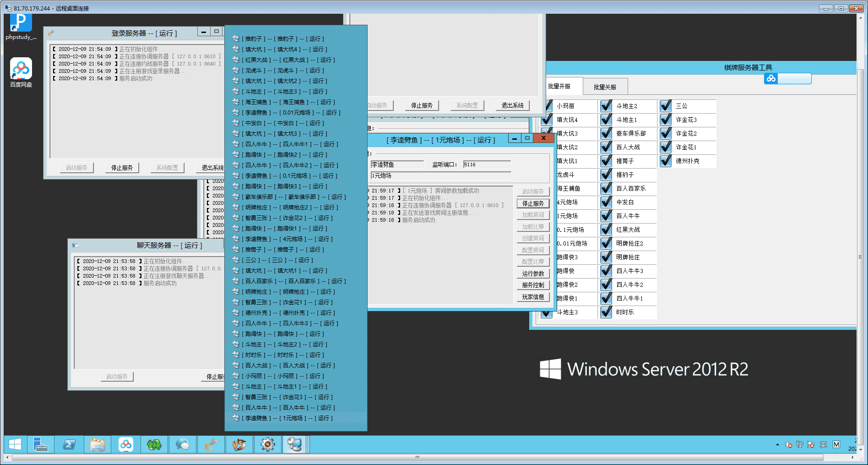The image size is (868, 465).
Task: Toggle the 三公 checkbox
Action: click(x=666, y=106)
